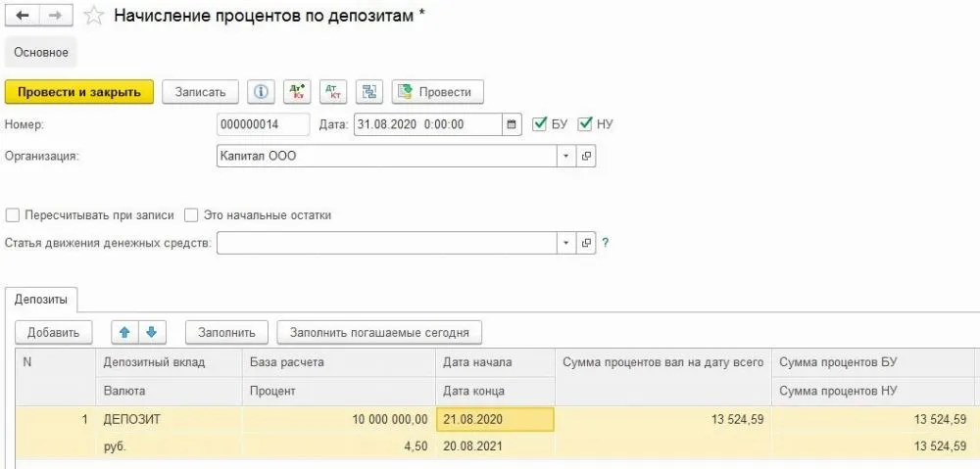The height and width of the screenshot is (469, 980).
Task: Enable Пересчитывать при записи checkbox
Action: [x=13, y=214]
